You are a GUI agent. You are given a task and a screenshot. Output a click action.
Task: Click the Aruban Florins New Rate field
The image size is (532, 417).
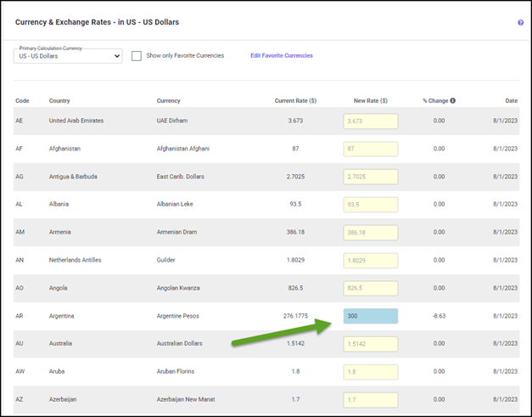coord(371,372)
